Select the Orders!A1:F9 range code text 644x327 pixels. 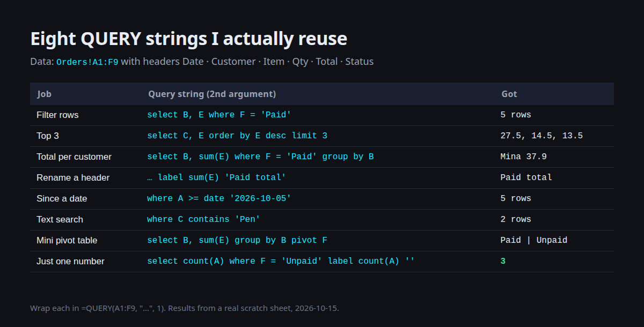(x=87, y=62)
